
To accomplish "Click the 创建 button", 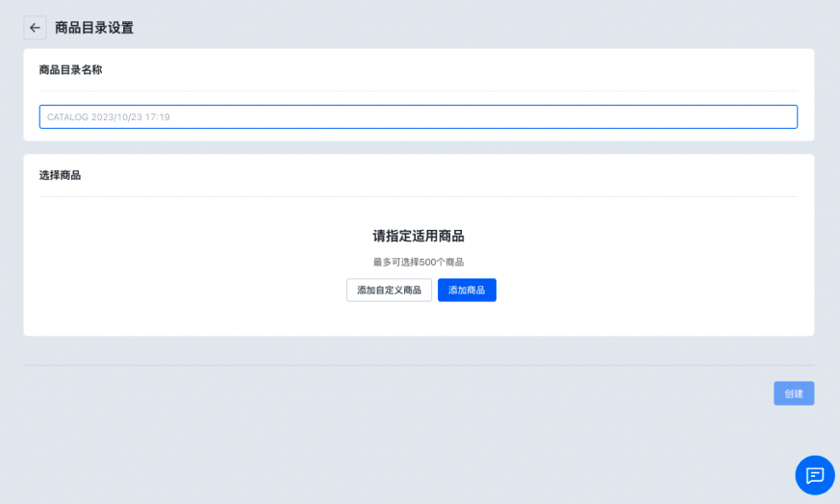I will pyautogui.click(x=793, y=393).
